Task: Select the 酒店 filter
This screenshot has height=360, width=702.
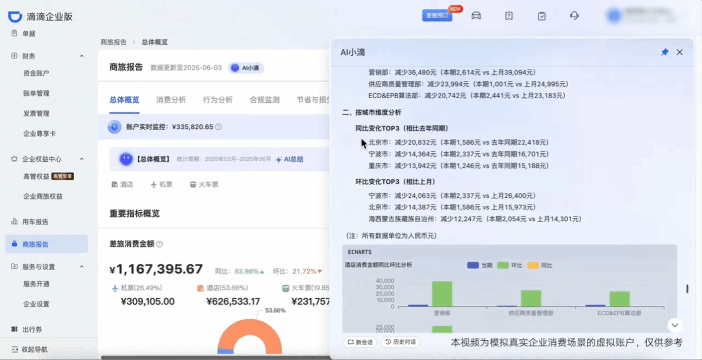Action: tap(122, 184)
